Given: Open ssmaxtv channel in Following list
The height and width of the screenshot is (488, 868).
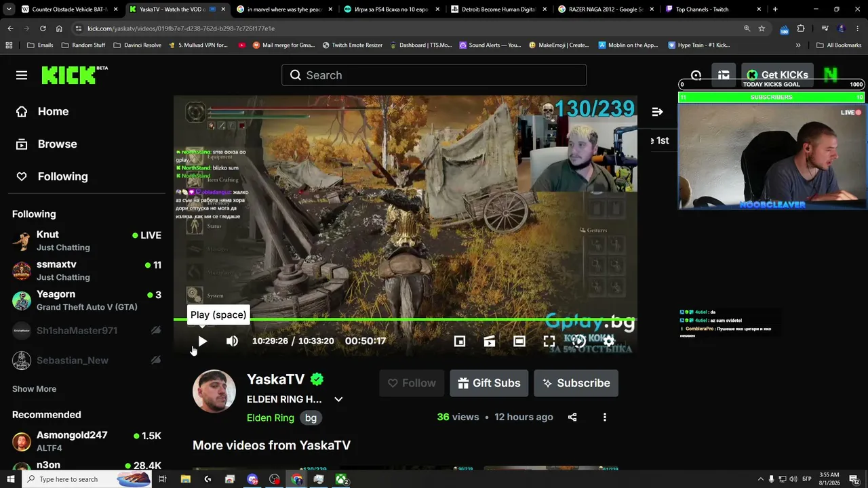Looking at the screenshot, I should [87, 270].
